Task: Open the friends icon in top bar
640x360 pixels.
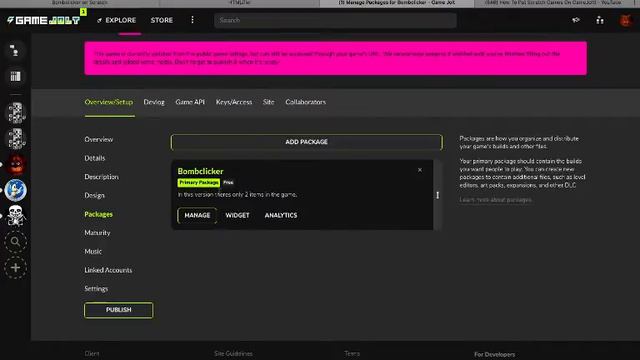Action: point(600,20)
